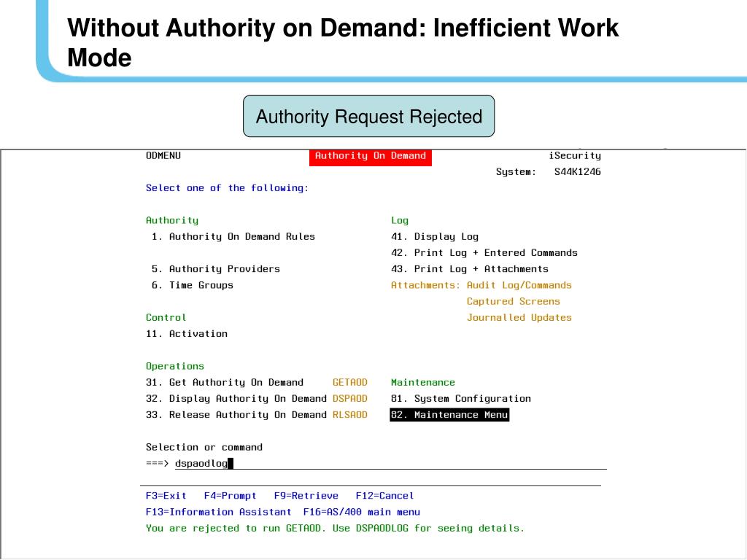Click the F12=Cancel function key label
This screenshot has width=747, height=560.
coord(384,496)
